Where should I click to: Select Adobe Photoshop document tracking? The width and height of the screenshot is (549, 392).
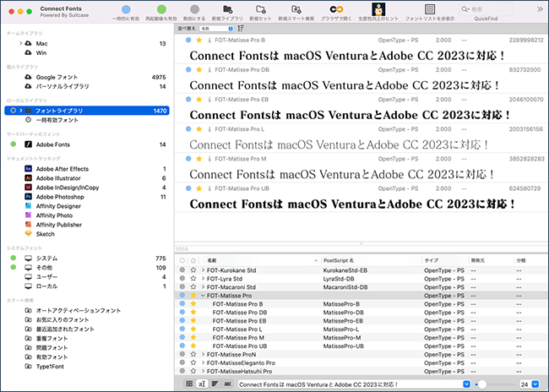point(60,197)
